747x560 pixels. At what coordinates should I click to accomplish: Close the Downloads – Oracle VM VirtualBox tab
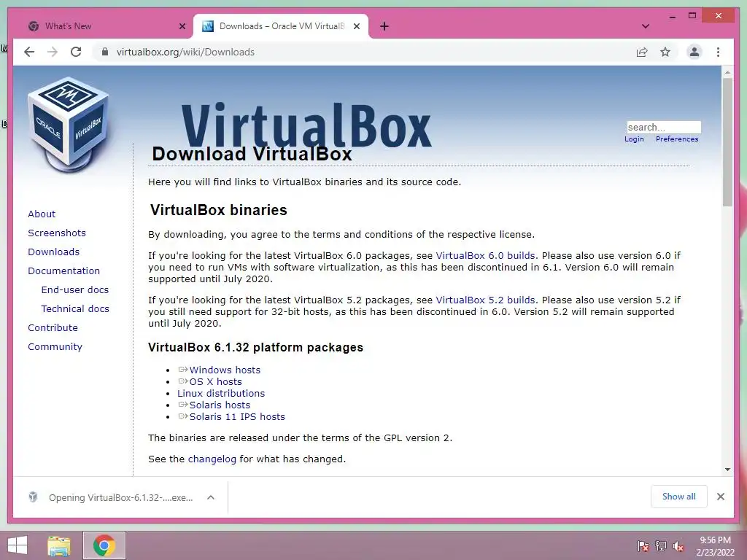(x=356, y=26)
